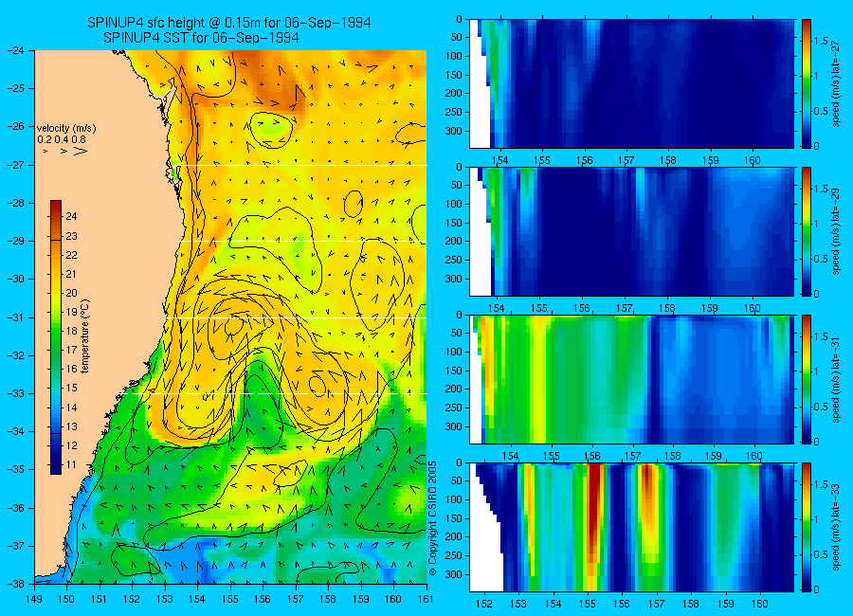
Task: Click the '20' tick on the temperature scale
Action: click(x=71, y=293)
